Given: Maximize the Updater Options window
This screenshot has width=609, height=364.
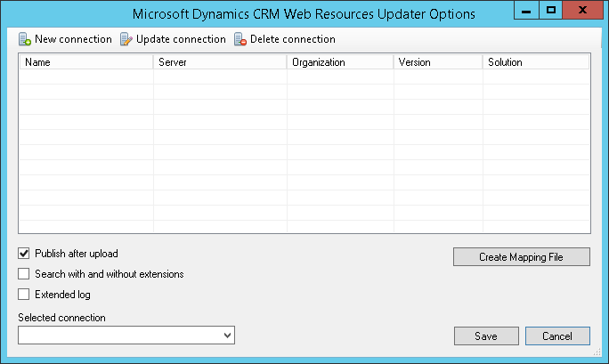Looking at the screenshot, I should pos(551,10).
